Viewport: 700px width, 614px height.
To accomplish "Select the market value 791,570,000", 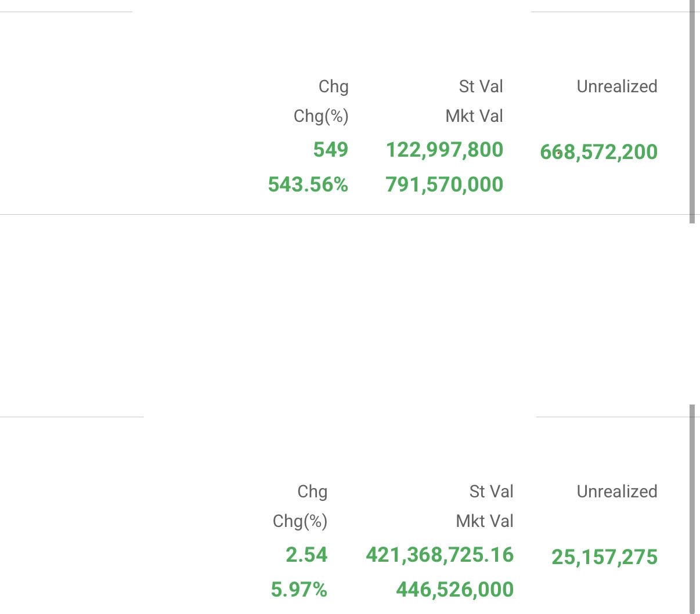I will click(444, 185).
